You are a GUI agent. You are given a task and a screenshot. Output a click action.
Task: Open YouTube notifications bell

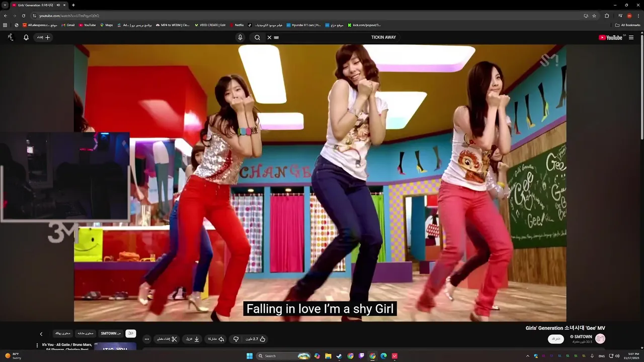point(26,37)
